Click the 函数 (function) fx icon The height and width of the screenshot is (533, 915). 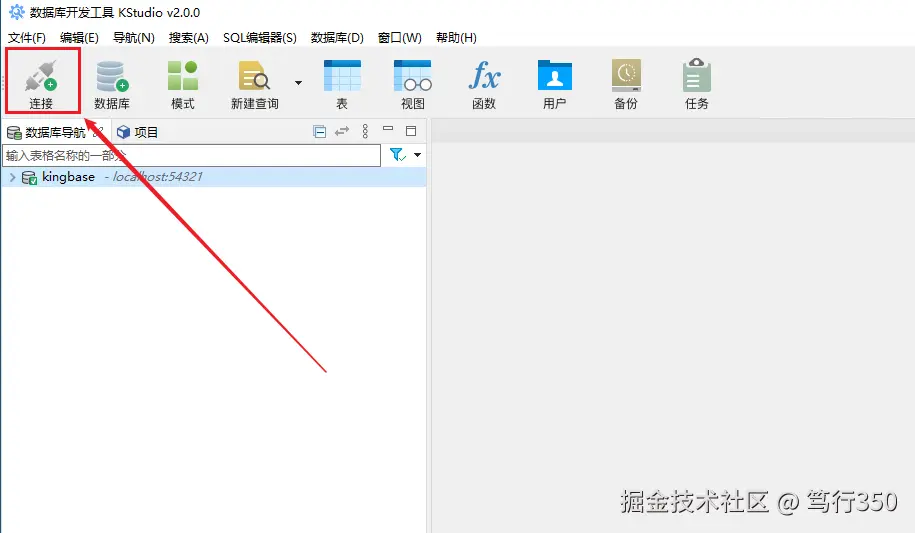point(484,84)
